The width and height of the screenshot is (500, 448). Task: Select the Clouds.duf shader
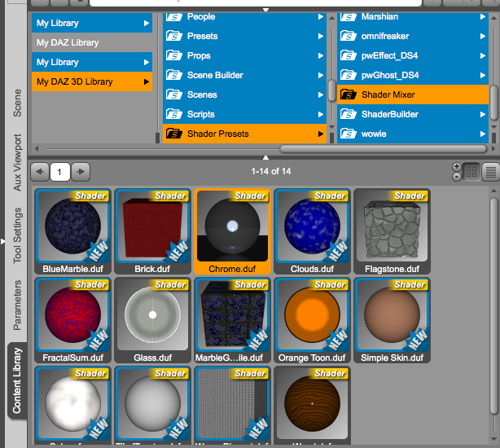pos(312,231)
